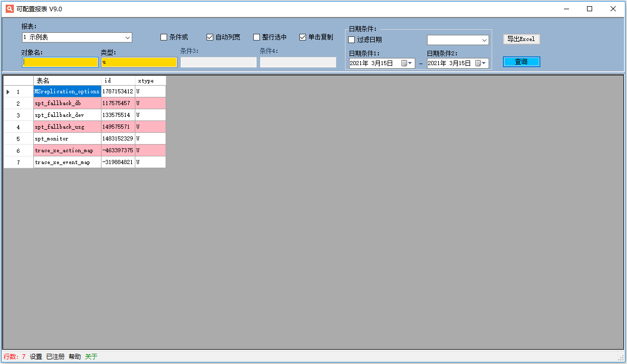Click 已注册 in the status bar

click(55, 357)
